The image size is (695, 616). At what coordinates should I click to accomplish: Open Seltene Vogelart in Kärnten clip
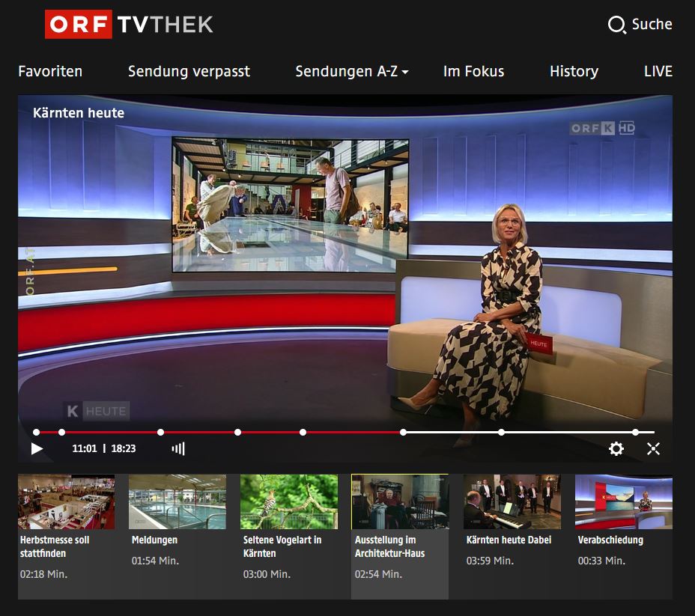tap(288, 501)
